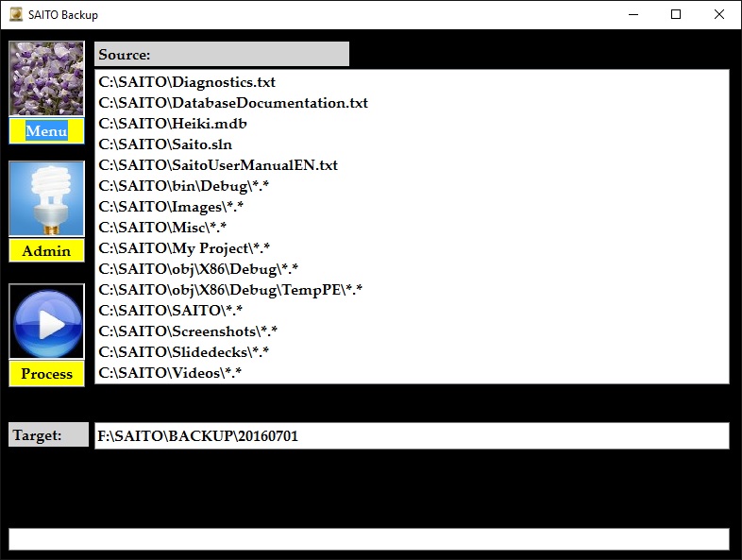Select SaitoUserManualEN.txt in source list
This screenshot has height=560, width=742.
[x=218, y=165]
